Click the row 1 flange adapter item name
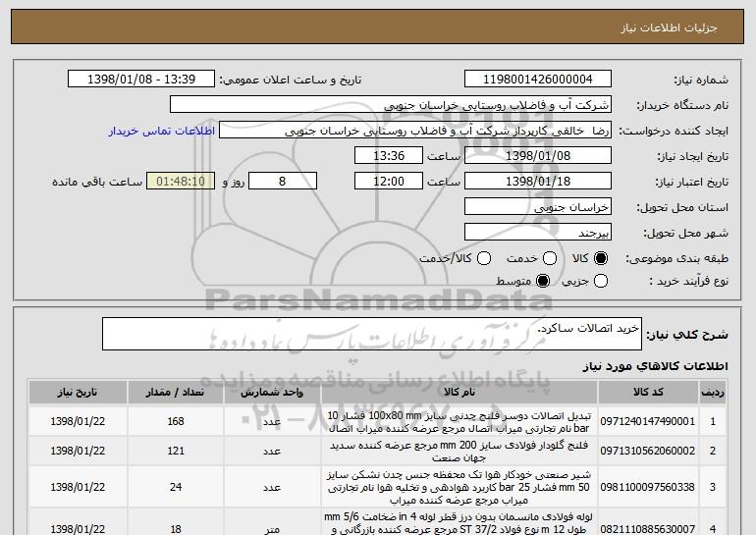 (459, 422)
